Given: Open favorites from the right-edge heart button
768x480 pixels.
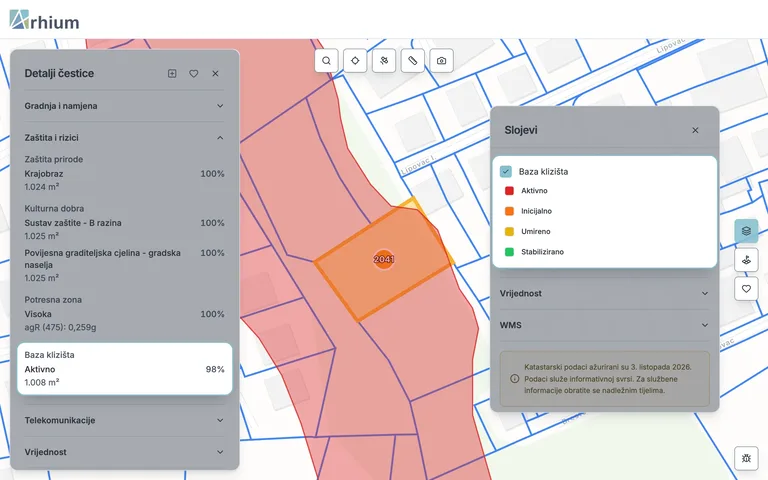Looking at the screenshot, I should [746, 289].
